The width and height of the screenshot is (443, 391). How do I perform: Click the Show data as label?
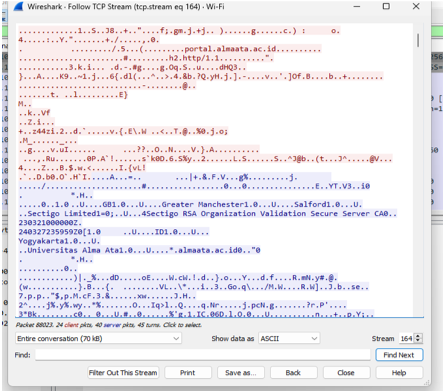pos(233,338)
